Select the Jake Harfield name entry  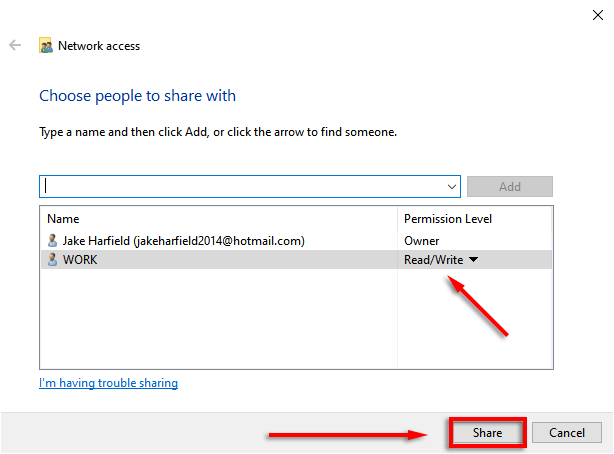click(182, 241)
